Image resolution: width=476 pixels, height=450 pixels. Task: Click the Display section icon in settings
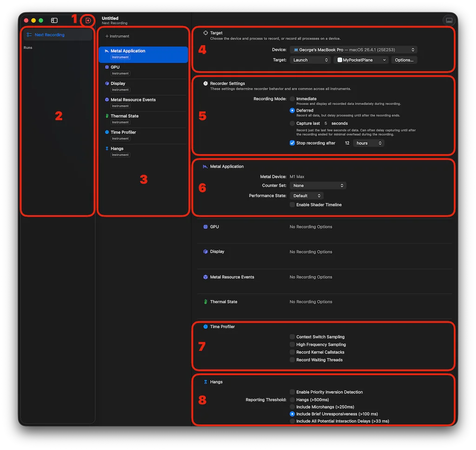[205, 251]
